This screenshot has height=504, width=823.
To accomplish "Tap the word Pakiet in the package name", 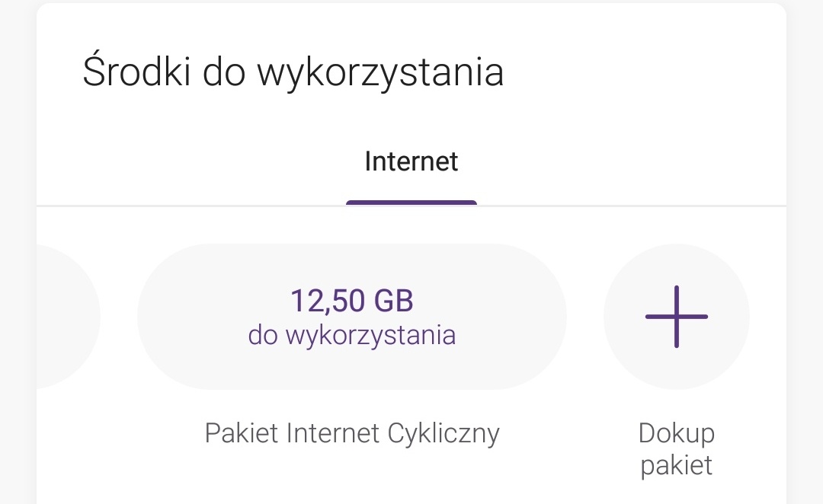I will coord(242,433).
